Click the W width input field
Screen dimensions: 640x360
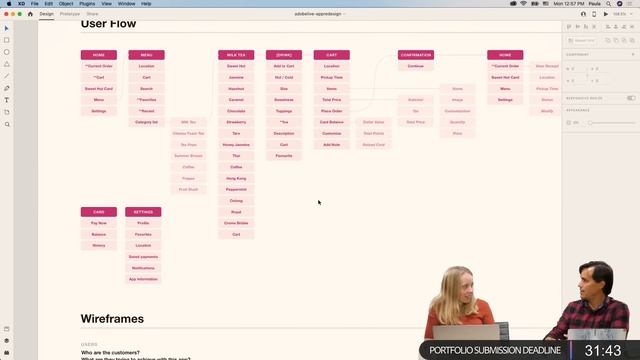(577, 69)
